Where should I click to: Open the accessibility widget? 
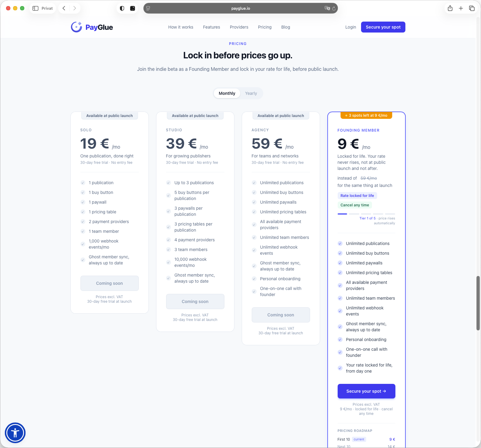(x=15, y=433)
